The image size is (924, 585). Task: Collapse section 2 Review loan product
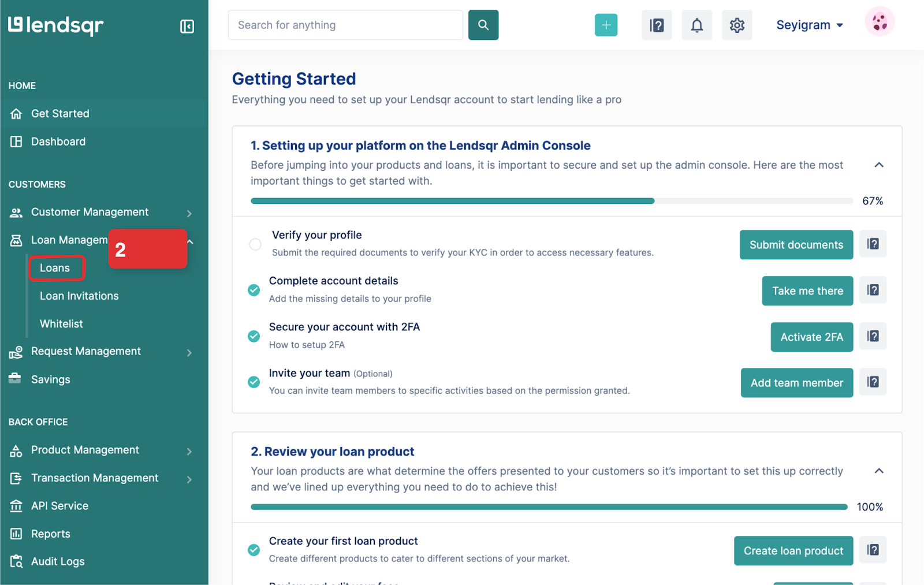click(879, 471)
